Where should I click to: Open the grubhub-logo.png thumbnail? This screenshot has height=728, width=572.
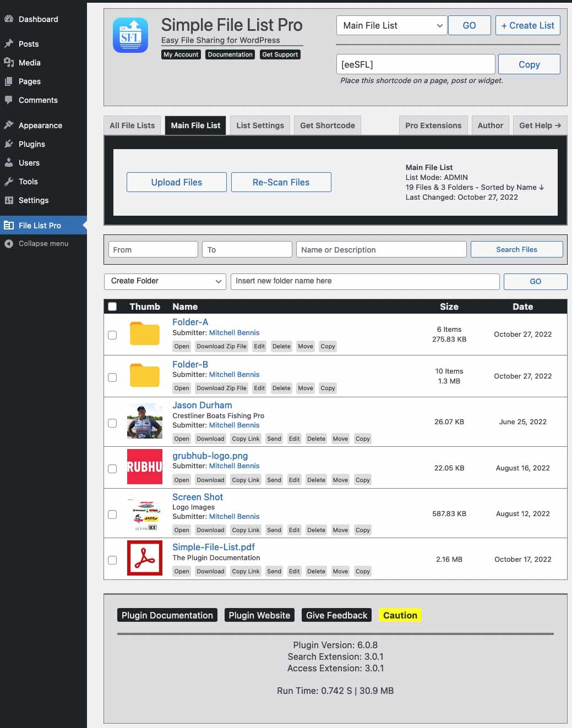[x=144, y=467]
